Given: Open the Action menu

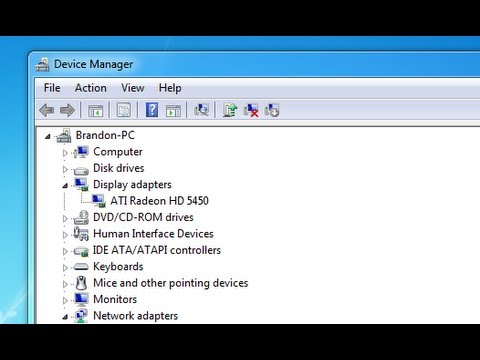Looking at the screenshot, I should click(91, 88).
